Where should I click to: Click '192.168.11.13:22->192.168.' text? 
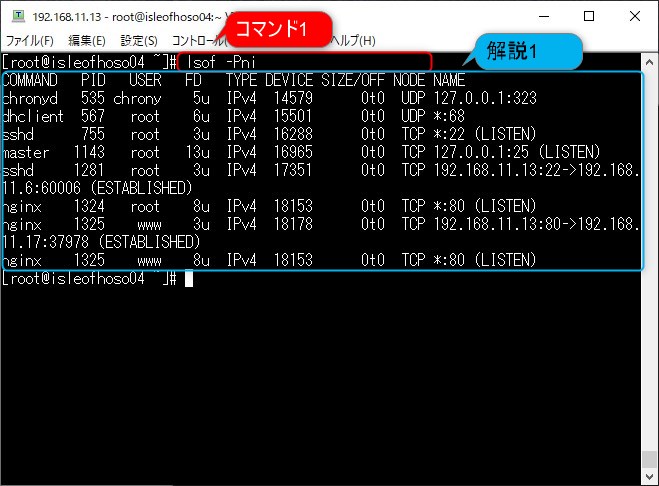click(536, 171)
